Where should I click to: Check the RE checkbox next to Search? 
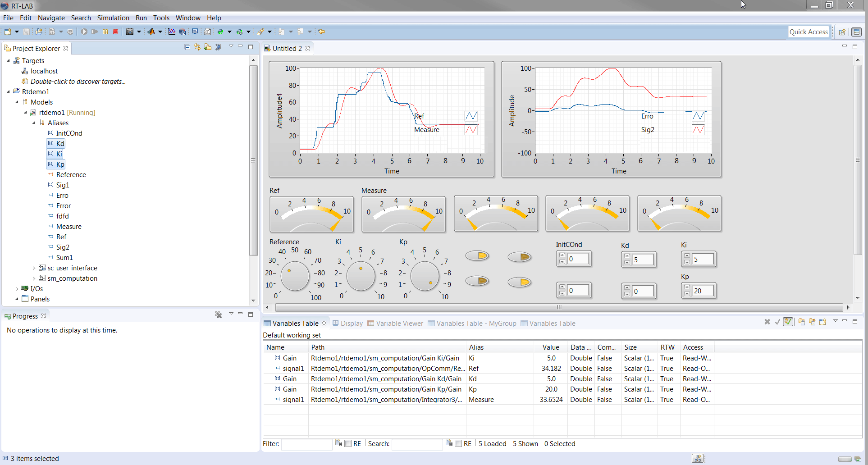[458, 444]
